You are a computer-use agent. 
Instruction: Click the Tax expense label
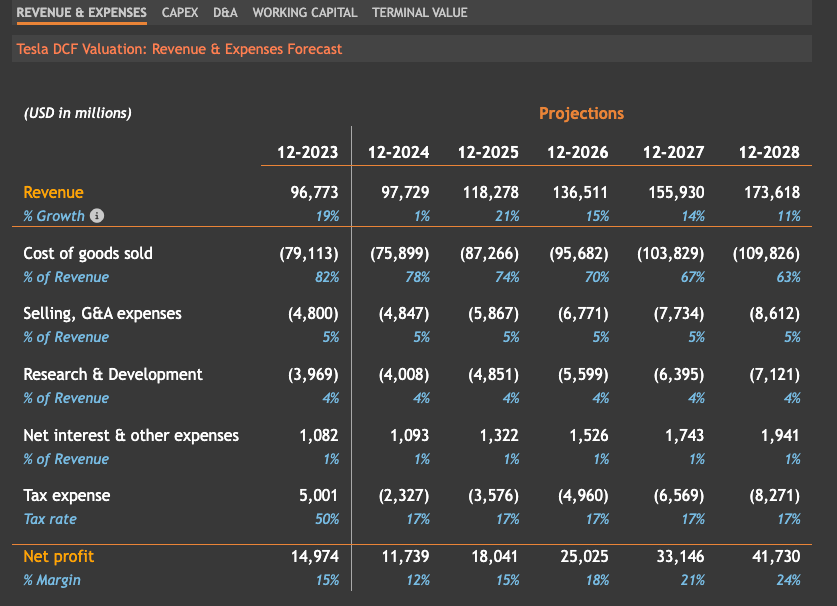[x=67, y=495]
